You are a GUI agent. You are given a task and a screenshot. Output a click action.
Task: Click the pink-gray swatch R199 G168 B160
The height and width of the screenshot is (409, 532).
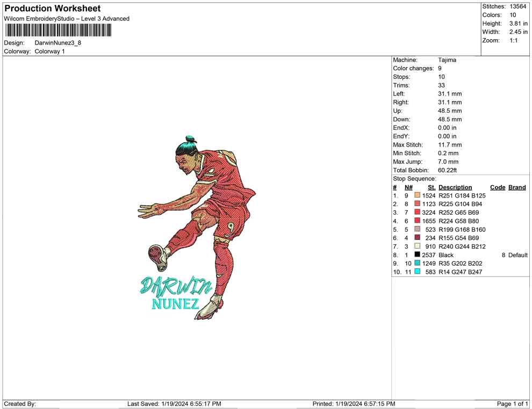(x=418, y=229)
